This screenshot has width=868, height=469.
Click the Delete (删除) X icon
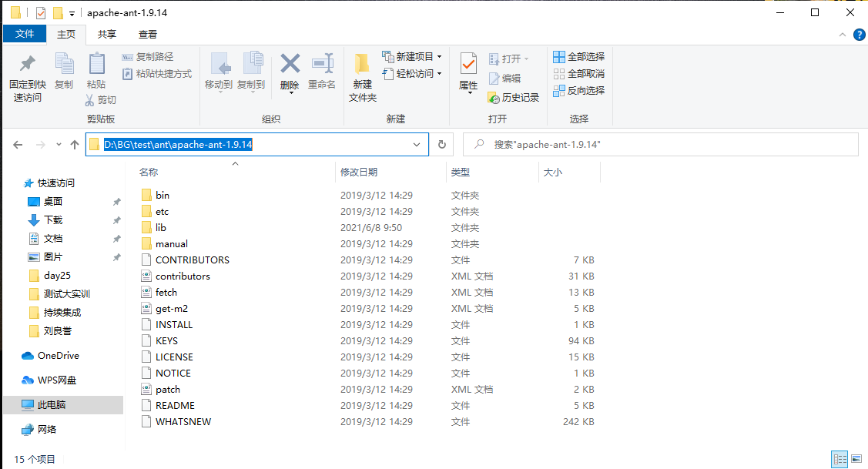[x=290, y=64]
